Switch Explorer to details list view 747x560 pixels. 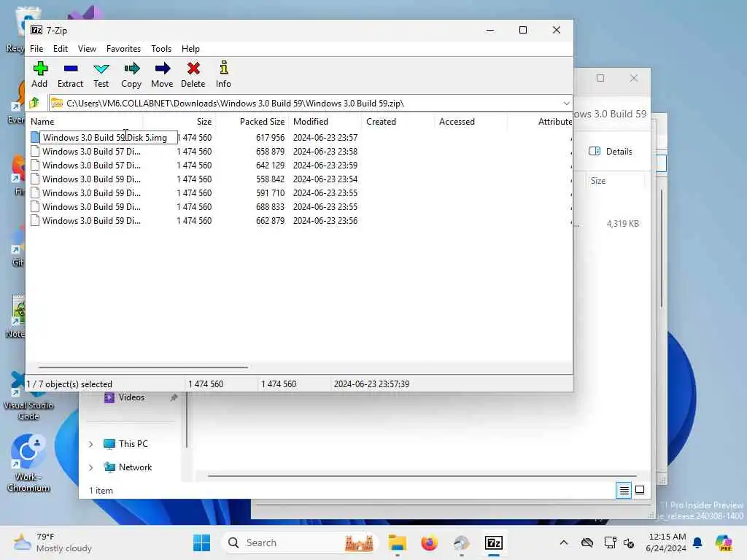624,490
